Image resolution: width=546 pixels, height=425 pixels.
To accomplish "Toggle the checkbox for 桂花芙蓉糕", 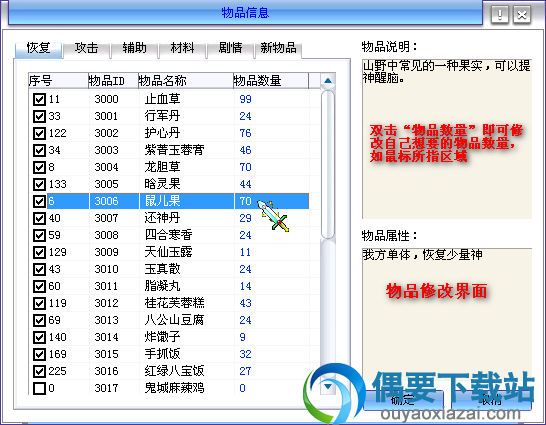I will coord(39,303).
